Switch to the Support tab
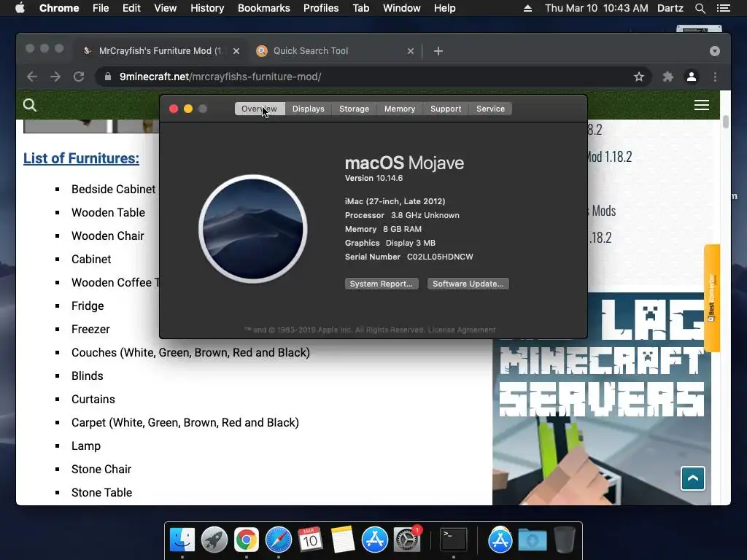Image resolution: width=747 pixels, height=560 pixels. coord(446,109)
